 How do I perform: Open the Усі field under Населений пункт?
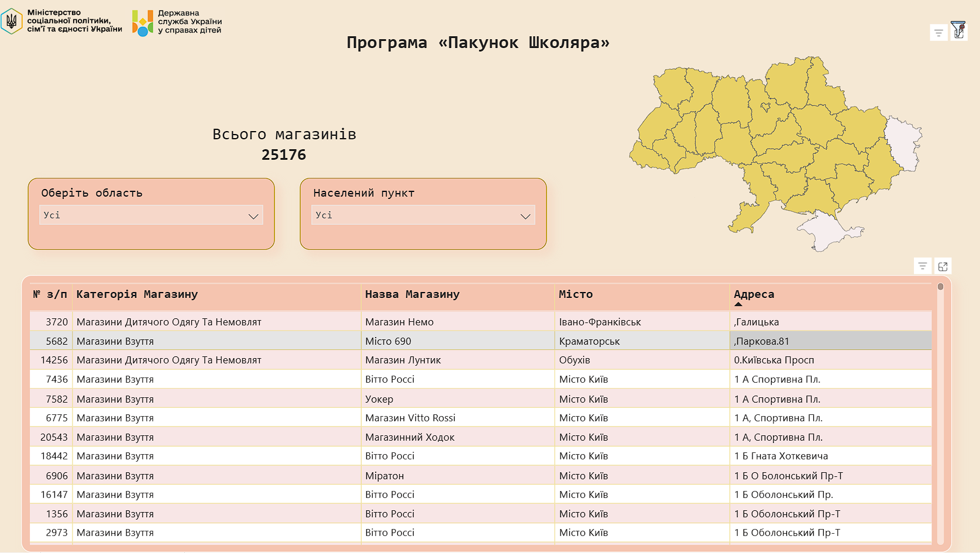415,215
